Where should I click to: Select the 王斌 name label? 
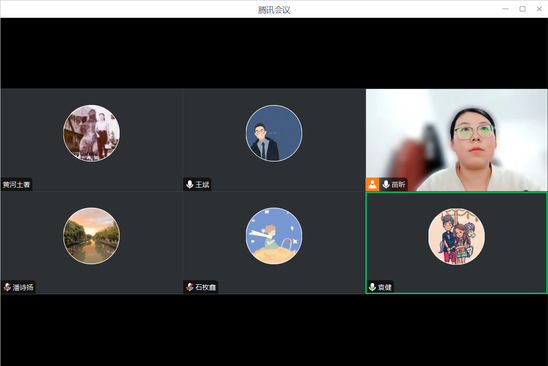pyautogui.click(x=202, y=185)
